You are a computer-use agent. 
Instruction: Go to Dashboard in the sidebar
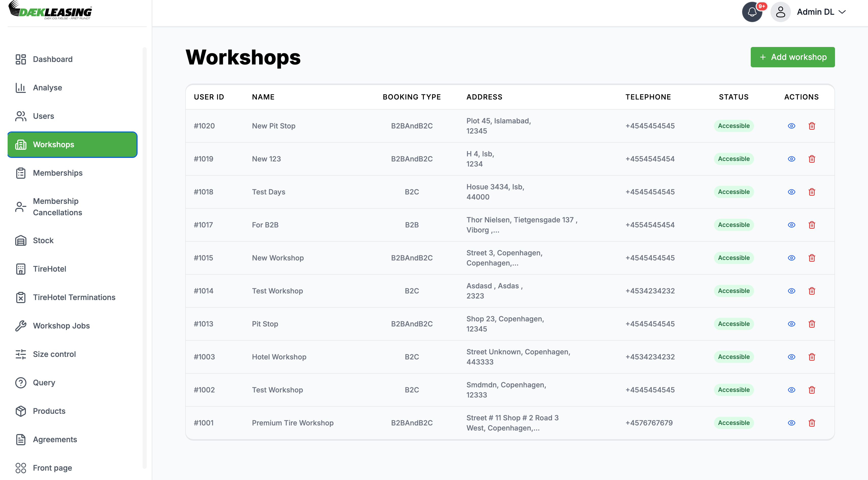[x=72, y=59]
